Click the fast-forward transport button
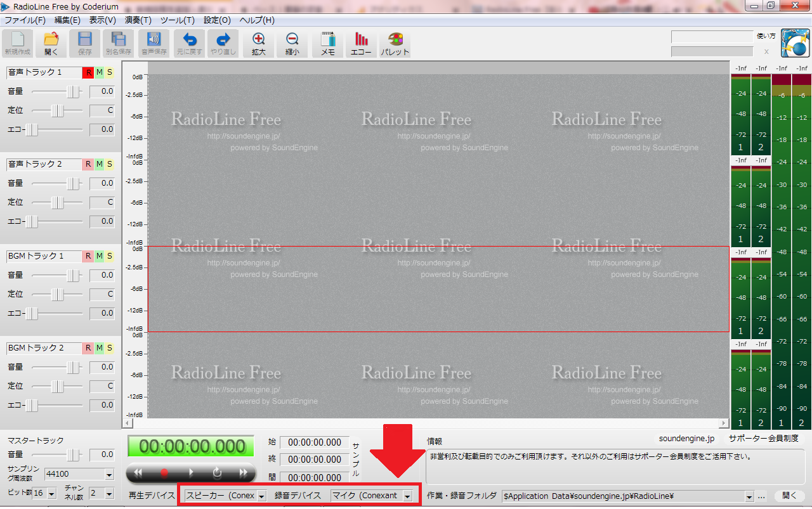The height and width of the screenshot is (509, 812). click(244, 473)
